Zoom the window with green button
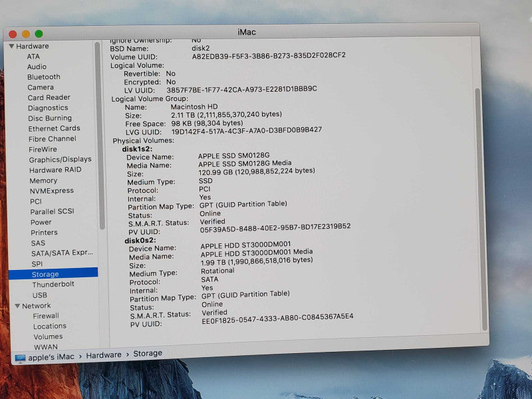Image resolution: width=532 pixels, height=399 pixels. 39,34
